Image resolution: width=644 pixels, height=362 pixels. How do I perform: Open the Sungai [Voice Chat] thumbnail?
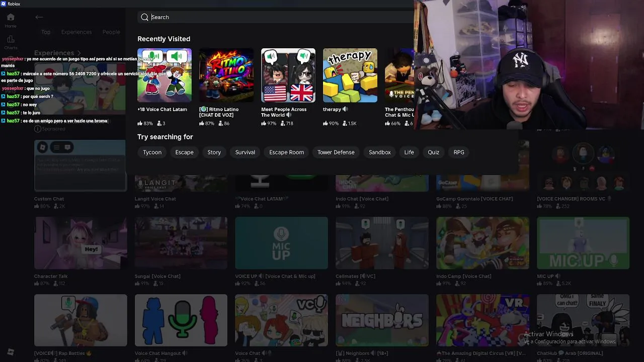[x=181, y=243]
